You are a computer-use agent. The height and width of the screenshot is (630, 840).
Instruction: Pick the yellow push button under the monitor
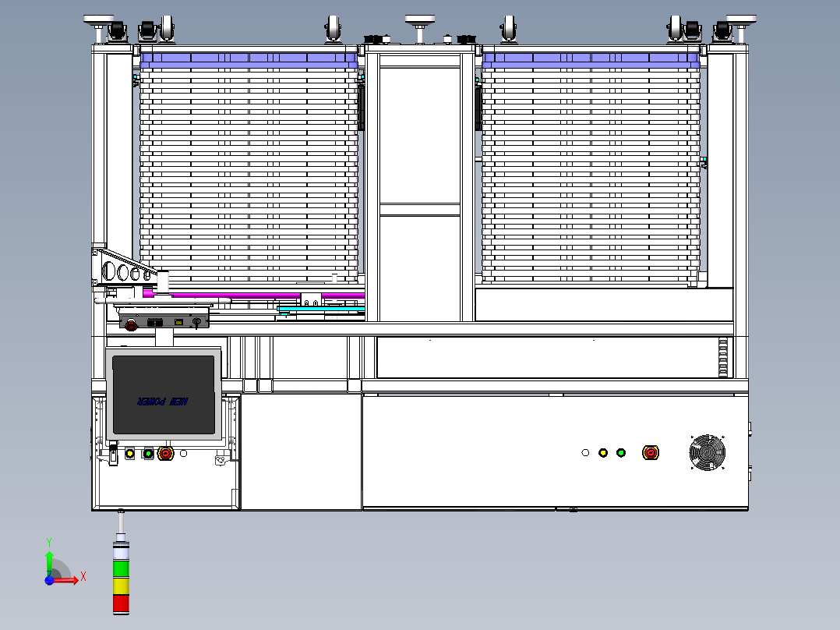click(129, 454)
